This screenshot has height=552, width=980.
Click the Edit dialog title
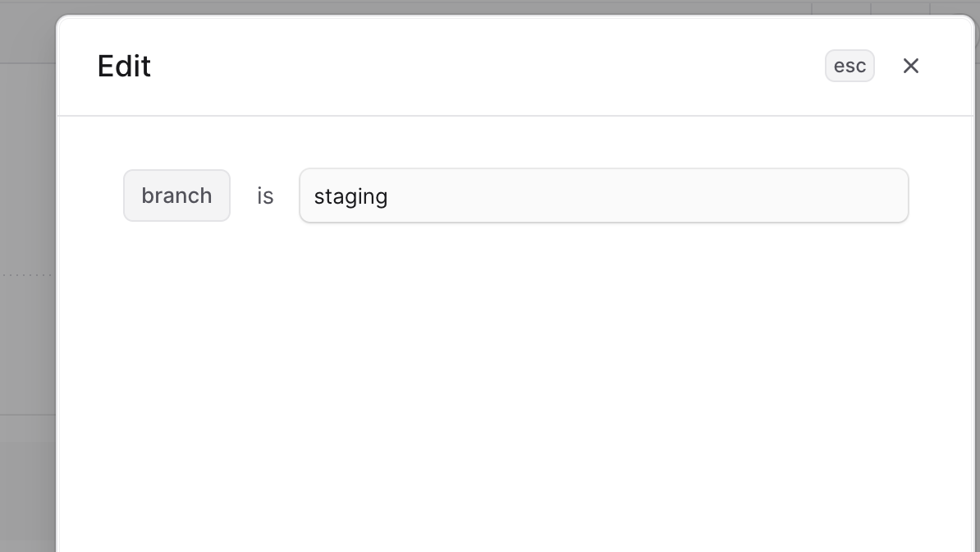[124, 66]
